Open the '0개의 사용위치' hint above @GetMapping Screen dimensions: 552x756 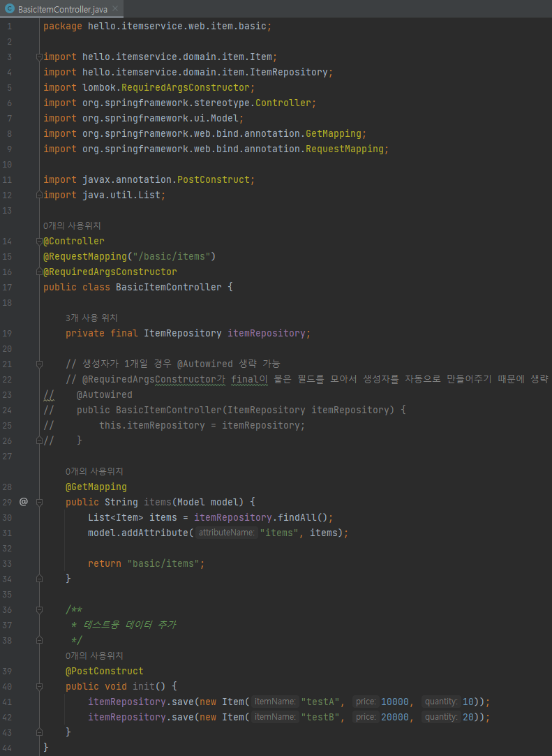coord(94,471)
